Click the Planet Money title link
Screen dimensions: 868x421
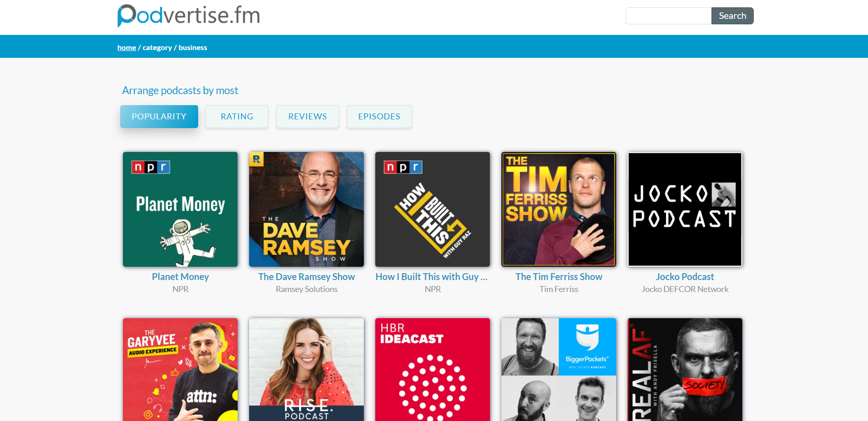(180, 277)
